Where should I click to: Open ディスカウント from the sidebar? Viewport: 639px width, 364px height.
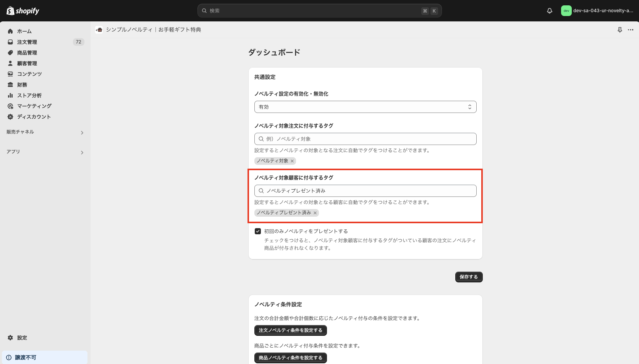[x=34, y=117]
